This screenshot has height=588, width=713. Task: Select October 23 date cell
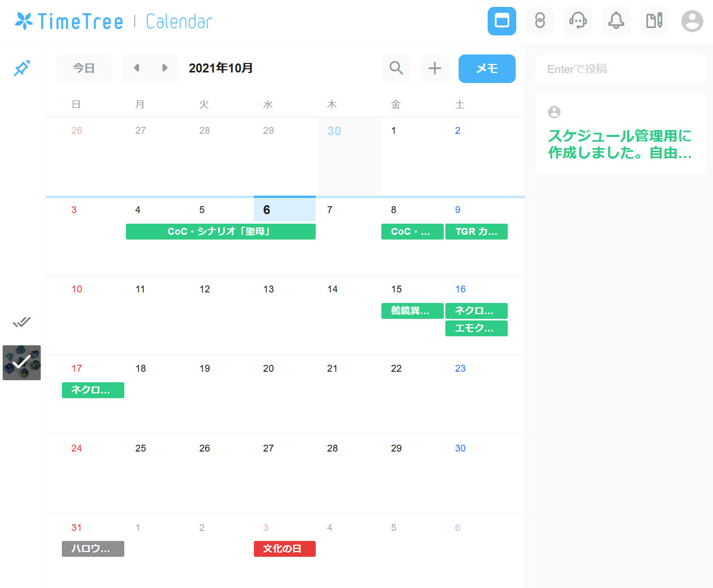(477, 394)
